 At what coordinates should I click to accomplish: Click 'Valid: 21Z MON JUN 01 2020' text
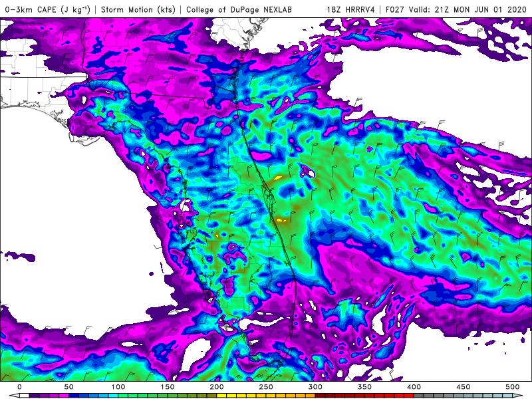[469, 9]
